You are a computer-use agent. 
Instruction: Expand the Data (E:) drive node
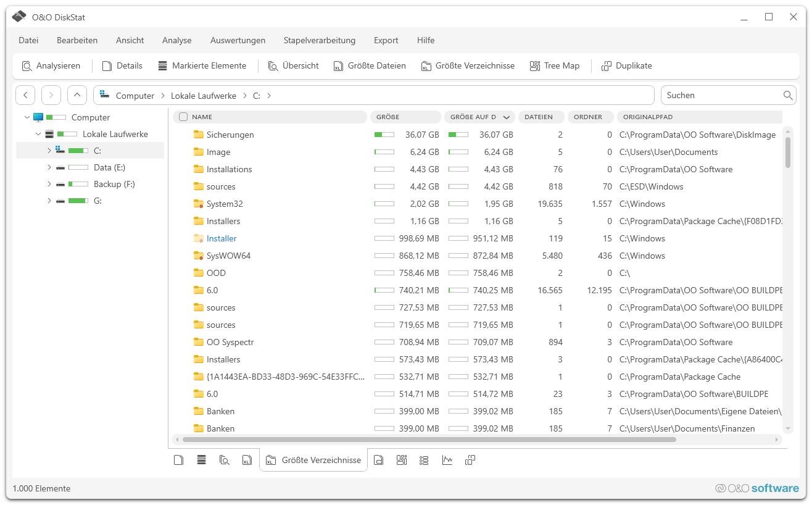(49, 167)
